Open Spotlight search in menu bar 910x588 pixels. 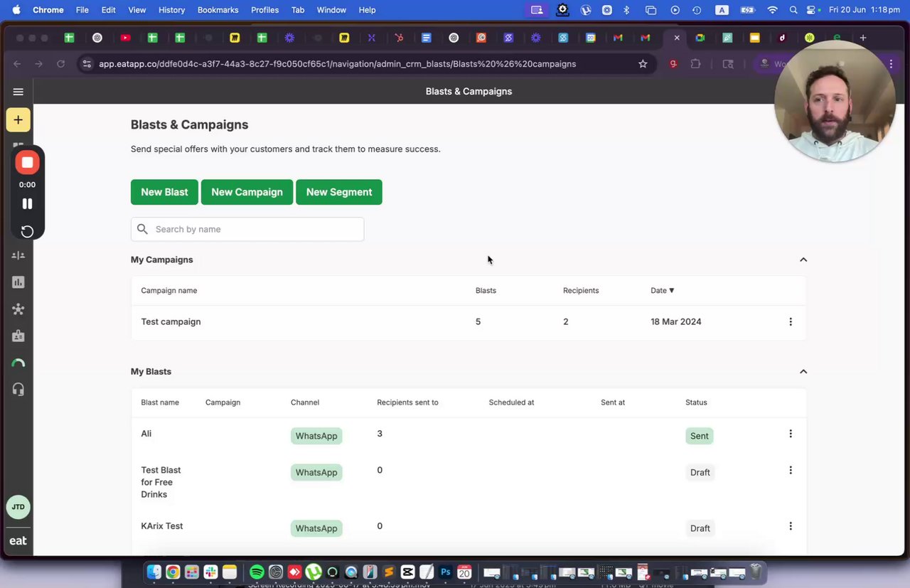pyautogui.click(x=793, y=10)
